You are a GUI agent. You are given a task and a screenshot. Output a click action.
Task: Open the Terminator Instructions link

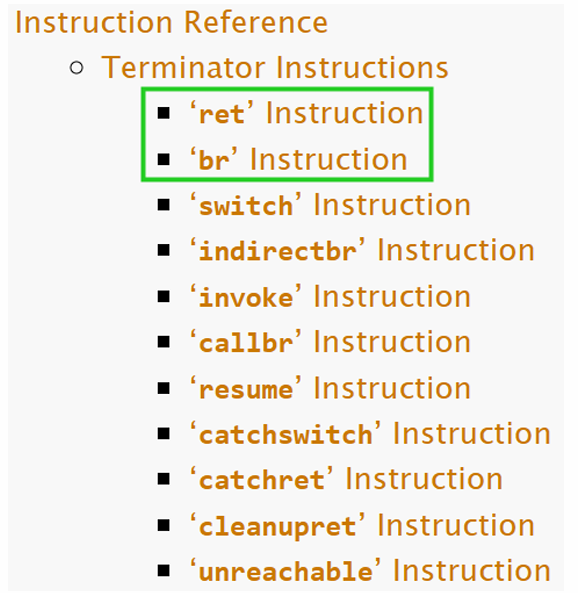pyautogui.click(x=275, y=68)
